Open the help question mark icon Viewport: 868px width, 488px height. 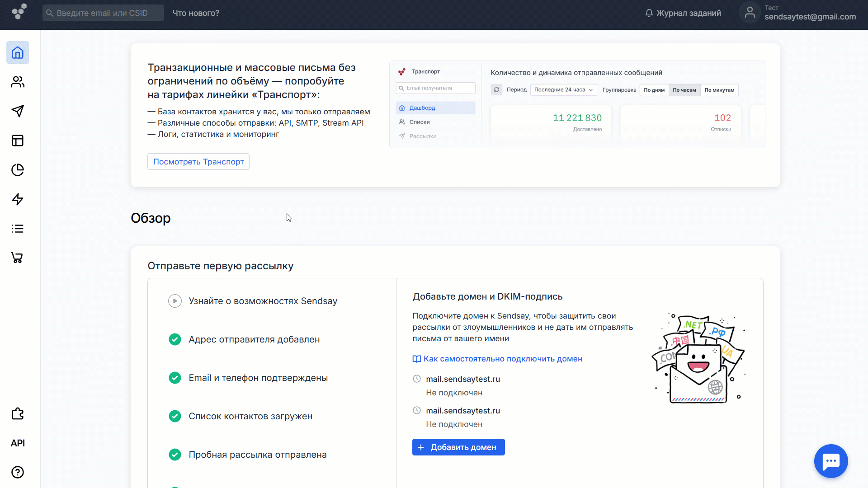[18, 472]
